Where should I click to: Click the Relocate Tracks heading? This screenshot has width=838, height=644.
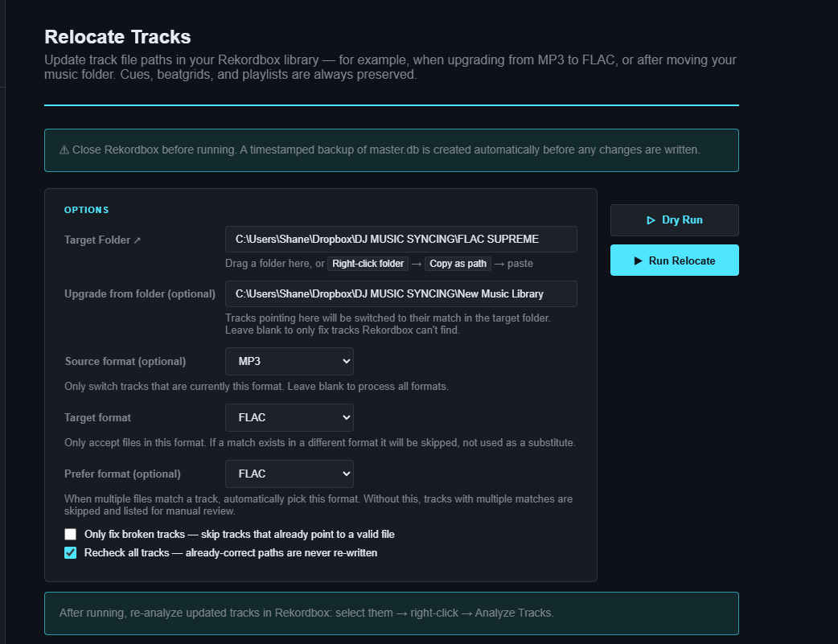117,37
